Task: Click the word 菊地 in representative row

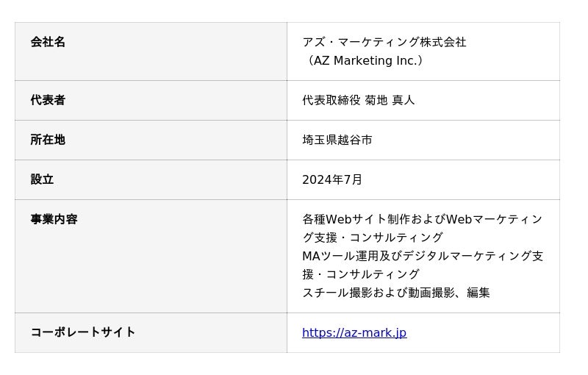Action: [x=376, y=100]
